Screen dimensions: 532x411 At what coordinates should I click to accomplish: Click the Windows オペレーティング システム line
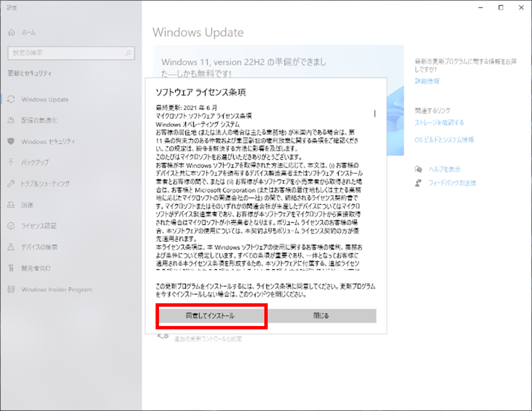coord(198,124)
